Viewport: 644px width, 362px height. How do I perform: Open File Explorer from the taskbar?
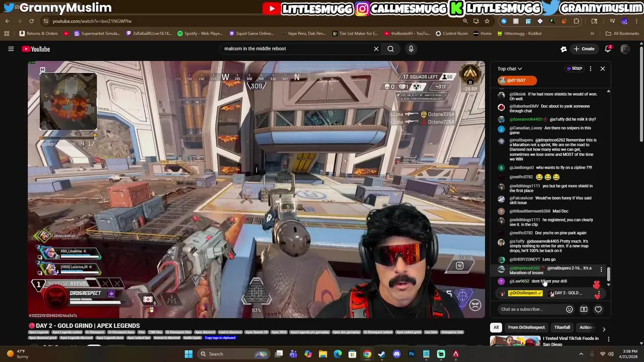tap(323, 354)
